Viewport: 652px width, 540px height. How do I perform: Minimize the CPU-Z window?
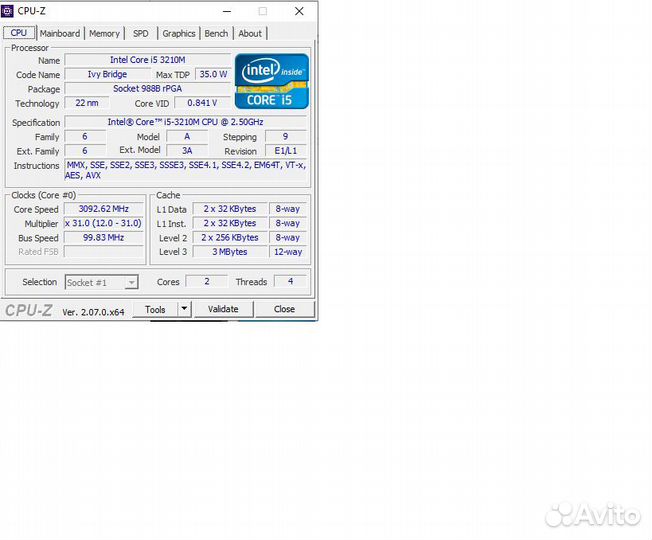click(x=227, y=11)
